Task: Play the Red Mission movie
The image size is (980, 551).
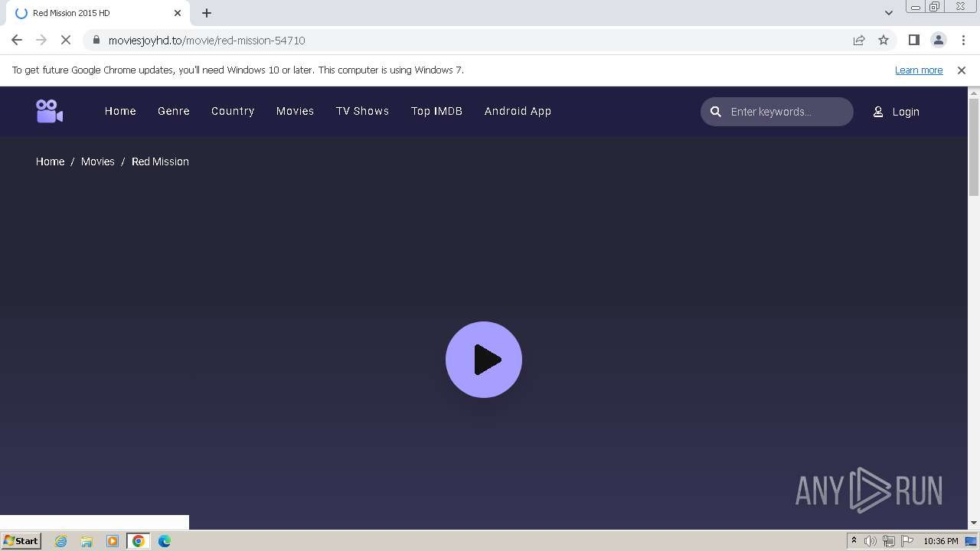Action: pyautogui.click(x=484, y=360)
